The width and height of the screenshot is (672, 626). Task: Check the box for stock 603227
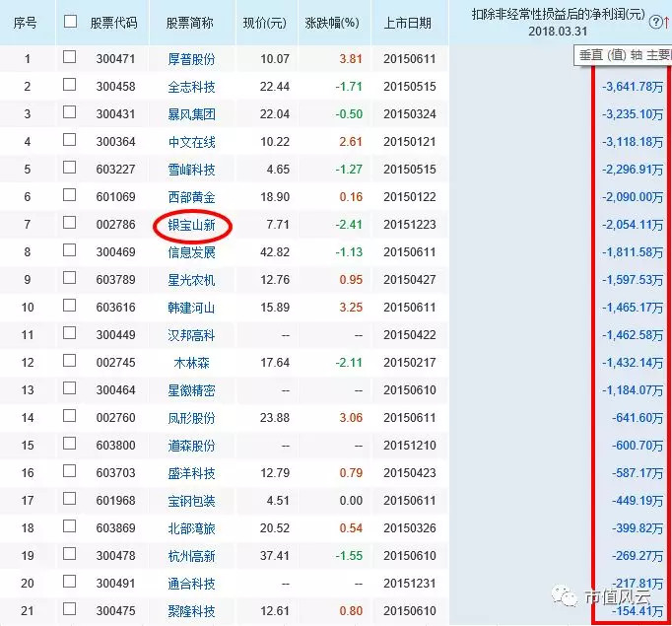69,168
